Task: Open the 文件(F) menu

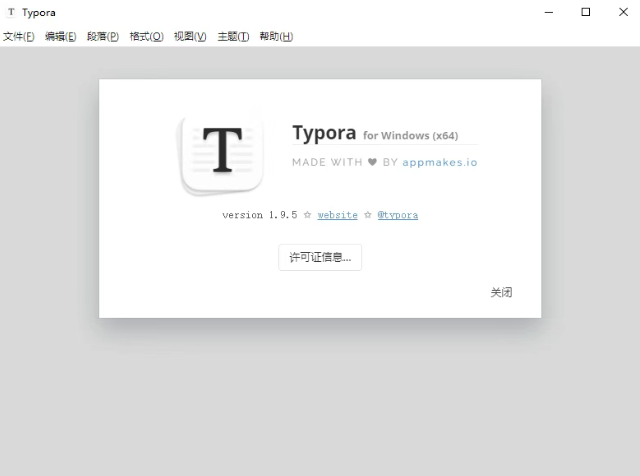Action: (x=18, y=36)
